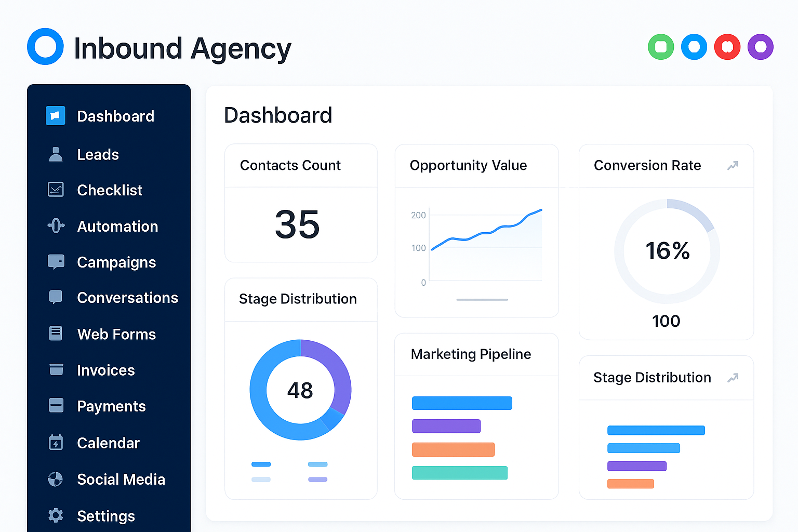
Task: Go to the Web Forms page
Action: [116, 334]
